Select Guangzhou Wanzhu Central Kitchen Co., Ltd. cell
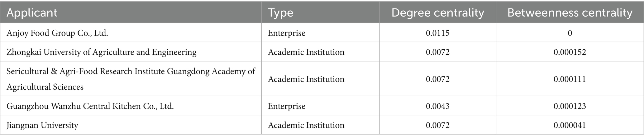The height and width of the screenshot is (140, 644). (x=90, y=106)
